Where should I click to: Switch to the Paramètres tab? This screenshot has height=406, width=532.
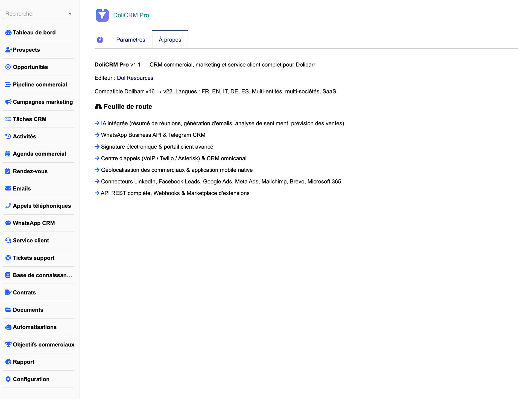point(131,40)
